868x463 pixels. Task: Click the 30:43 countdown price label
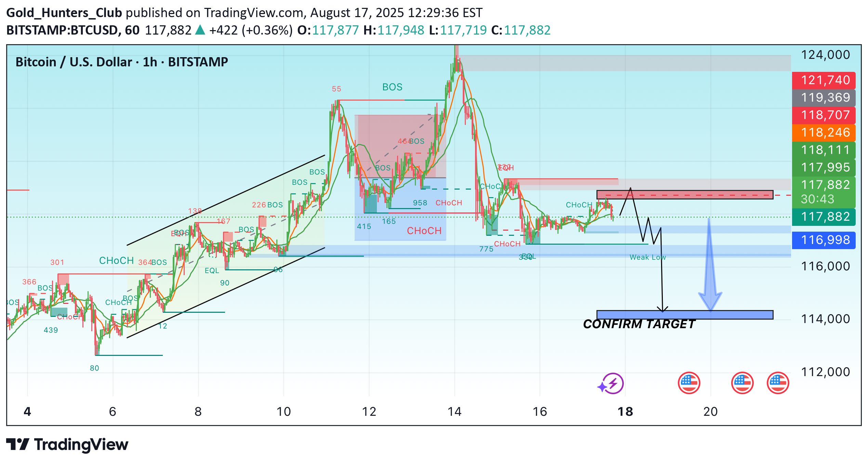point(824,192)
